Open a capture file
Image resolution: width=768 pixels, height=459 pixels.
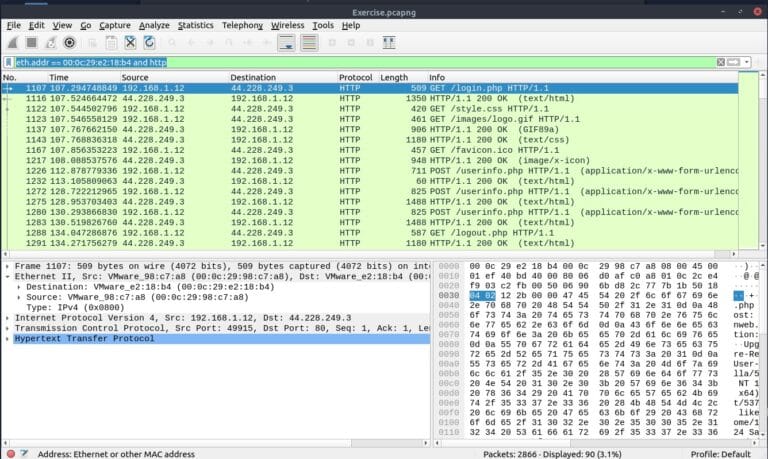click(92, 43)
